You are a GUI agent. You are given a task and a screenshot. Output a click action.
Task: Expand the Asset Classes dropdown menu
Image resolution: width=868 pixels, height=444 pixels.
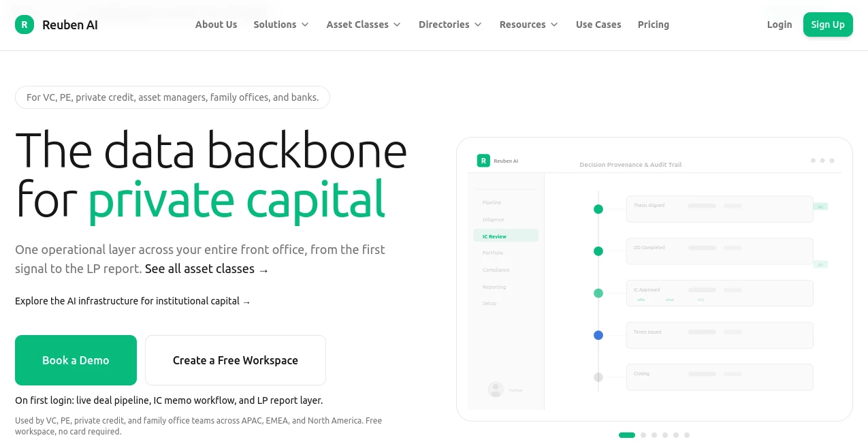[364, 25]
